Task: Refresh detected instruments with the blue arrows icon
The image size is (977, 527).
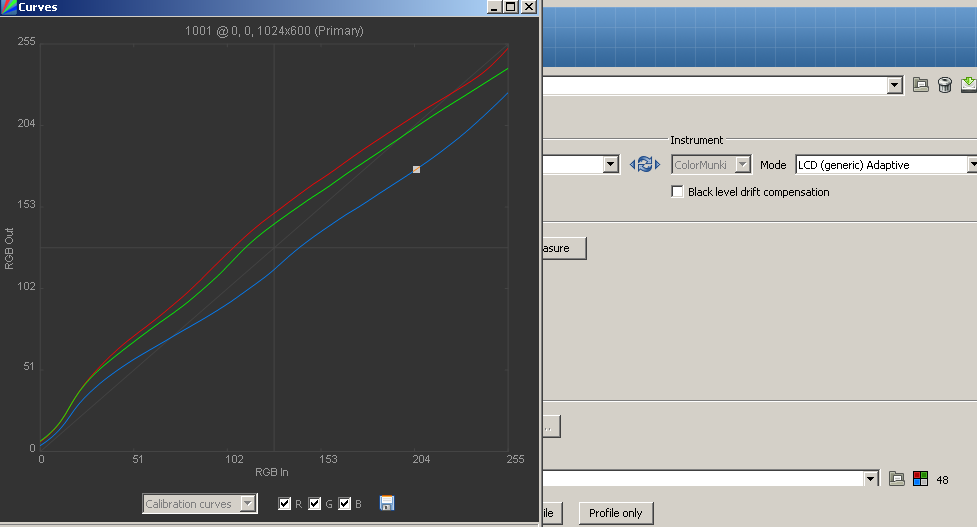Action: point(645,164)
